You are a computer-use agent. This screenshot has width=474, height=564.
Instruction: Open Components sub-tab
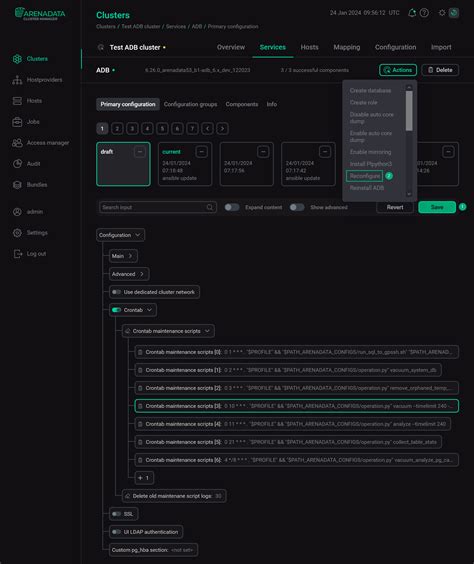[x=242, y=104]
